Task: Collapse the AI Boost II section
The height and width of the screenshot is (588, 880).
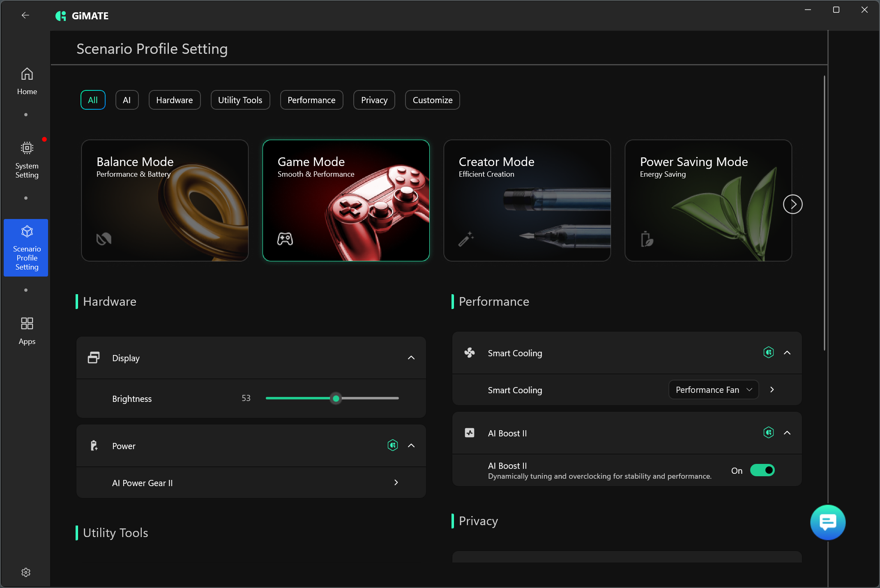Action: pyautogui.click(x=787, y=433)
